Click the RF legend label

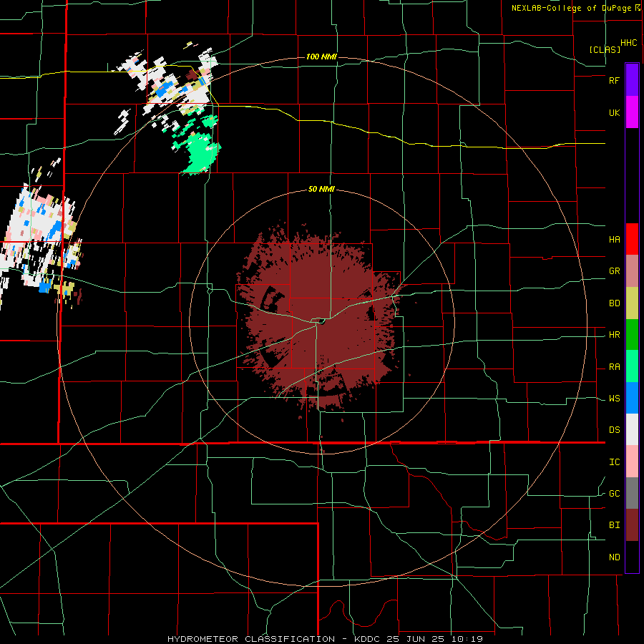click(614, 80)
